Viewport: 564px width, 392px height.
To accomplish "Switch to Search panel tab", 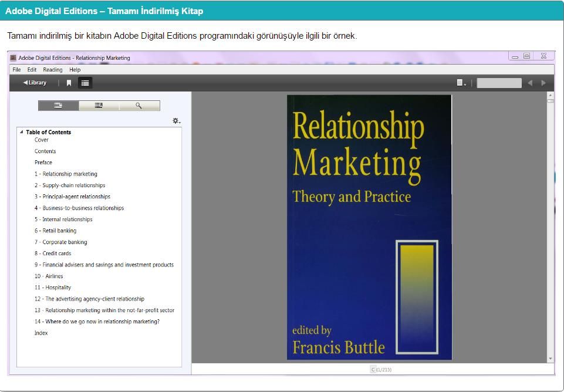I will 139,106.
